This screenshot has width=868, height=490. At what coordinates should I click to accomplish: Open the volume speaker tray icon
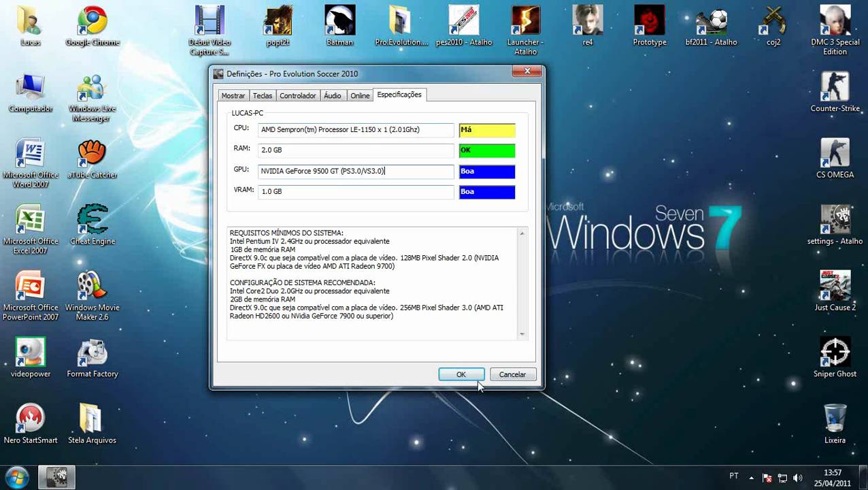[x=797, y=478]
